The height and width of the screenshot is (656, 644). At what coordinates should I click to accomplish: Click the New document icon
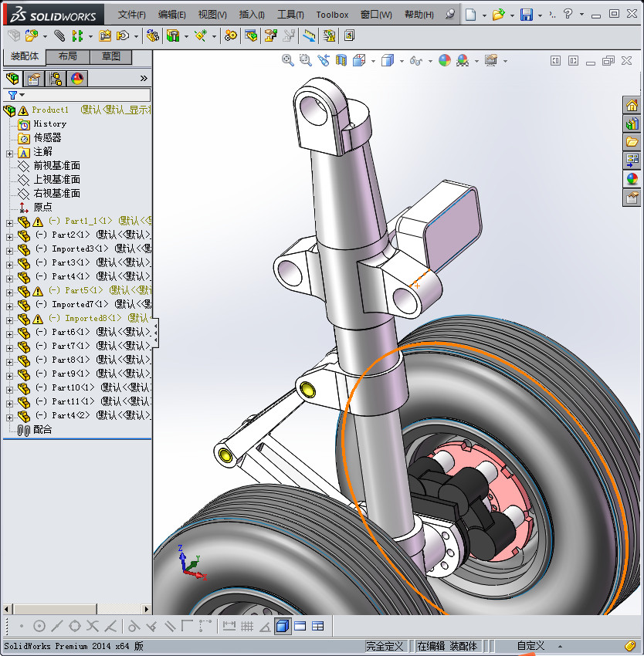pyautogui.click(x=471, y=15)
